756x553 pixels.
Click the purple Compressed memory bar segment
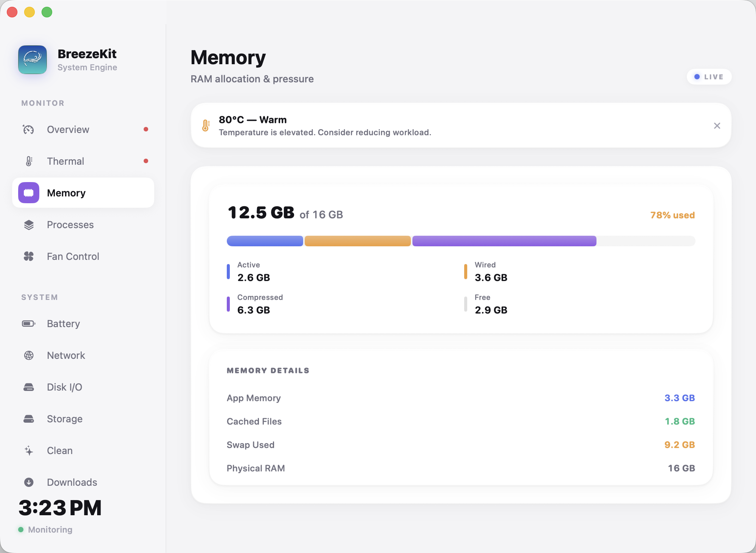pyautogui.click(x=504, y=241)
